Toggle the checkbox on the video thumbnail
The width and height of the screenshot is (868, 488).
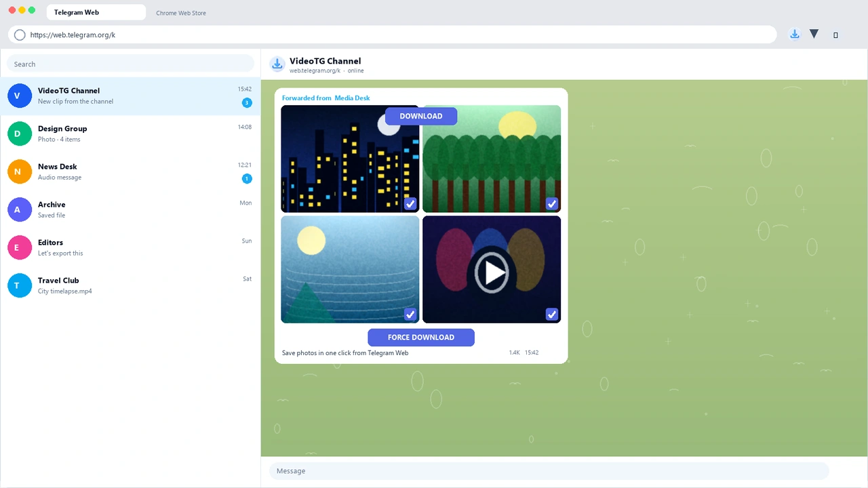(552, 314)
